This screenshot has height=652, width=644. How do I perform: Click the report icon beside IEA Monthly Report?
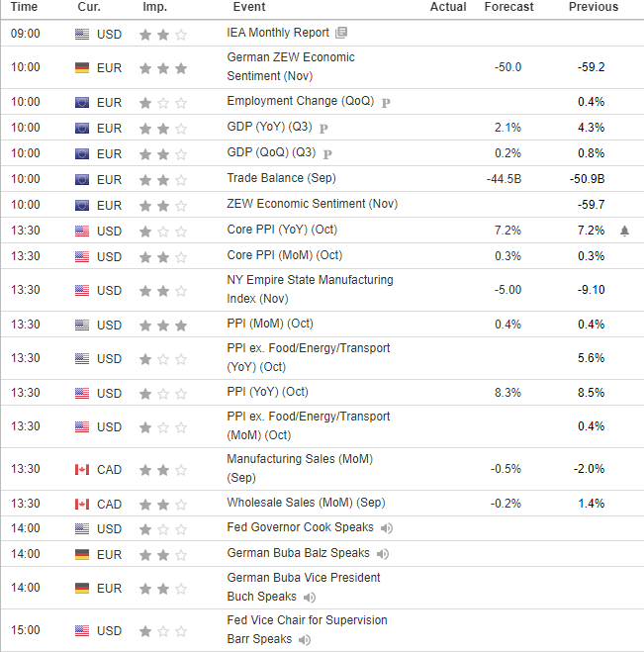[x=341, y=33]
